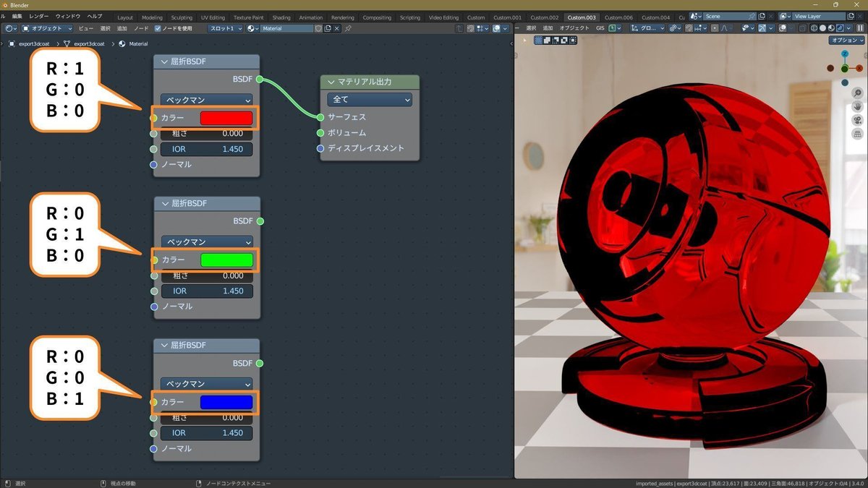The width and height of the screenshot is (868, 488).
Task: Switch to the UV Editing workspace tab
Action: click(213, 17)
